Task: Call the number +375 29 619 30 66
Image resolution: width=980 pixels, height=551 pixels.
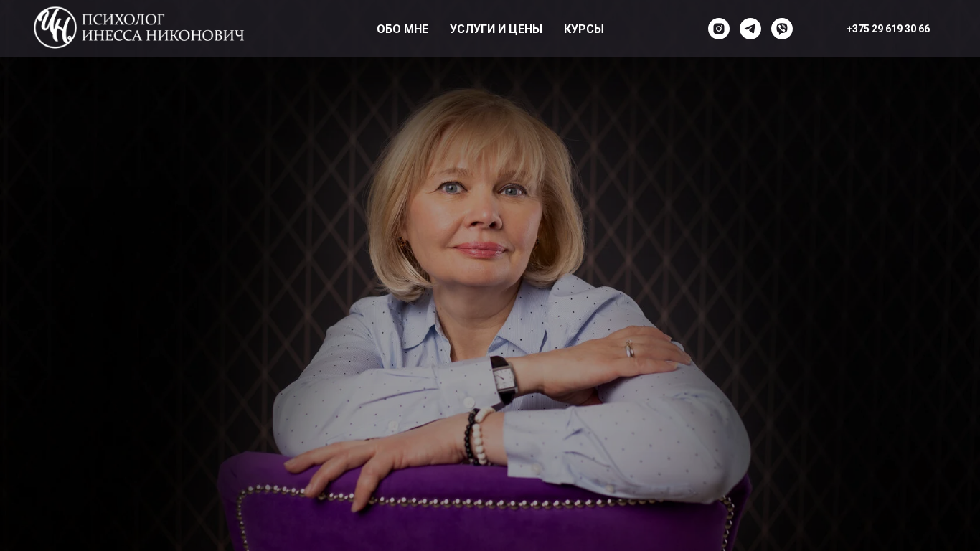Action: [x=888, y=29]
